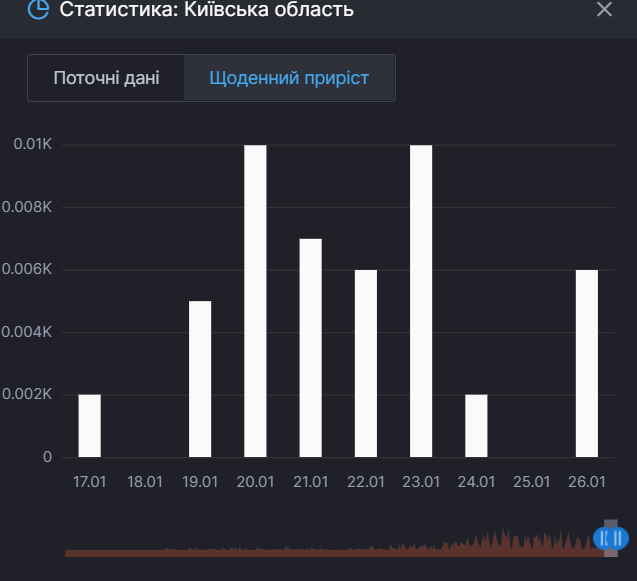Pick the bar above 22.01
The image size is (637, 581).
click(366, 363)
